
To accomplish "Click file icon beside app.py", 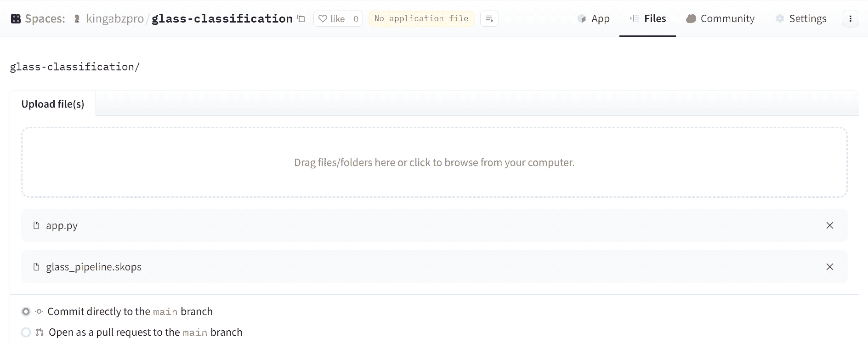I will coord(36,225).
